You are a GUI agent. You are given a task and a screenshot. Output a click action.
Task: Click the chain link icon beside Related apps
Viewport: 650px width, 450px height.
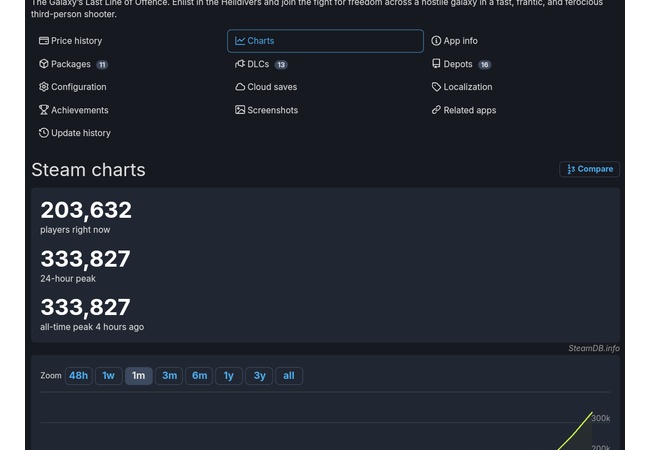point(436,110)
